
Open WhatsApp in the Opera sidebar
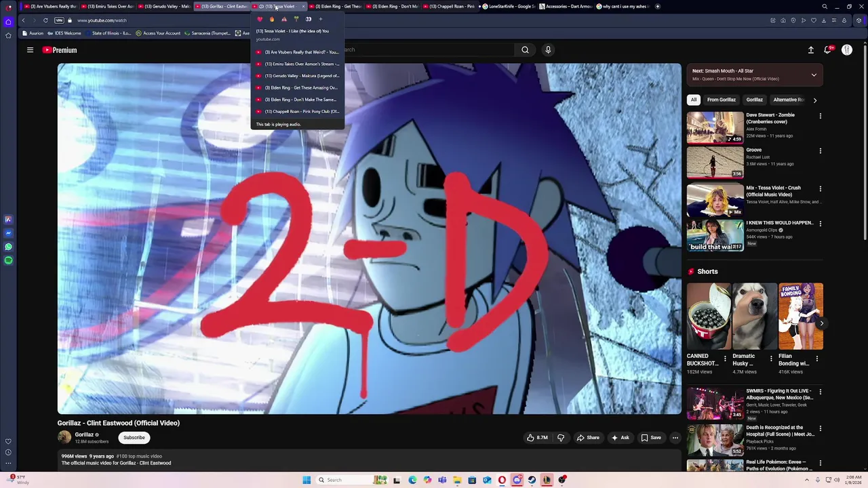pyautogui.click(x=8, y=247)
